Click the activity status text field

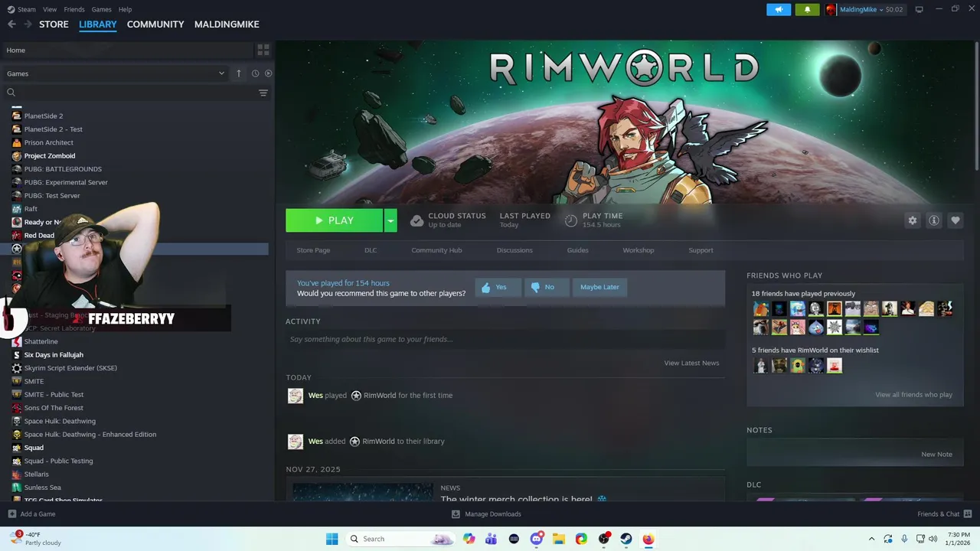click(505, 339)
